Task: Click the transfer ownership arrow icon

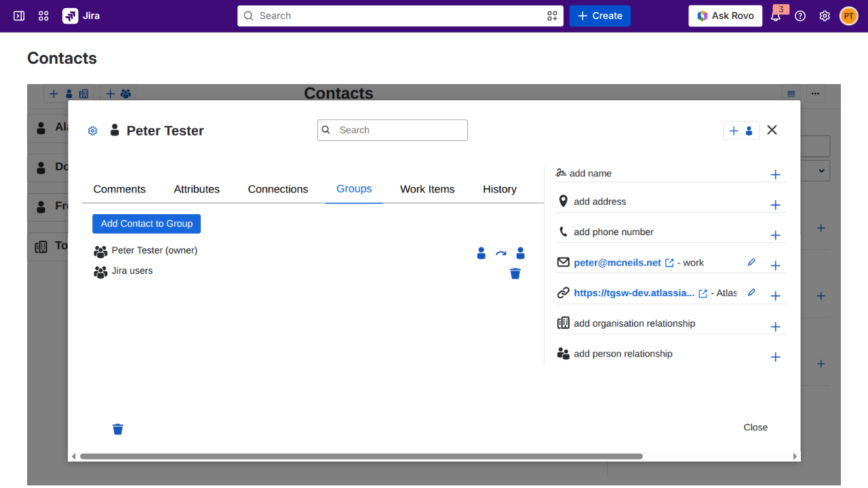Action: 500,253
